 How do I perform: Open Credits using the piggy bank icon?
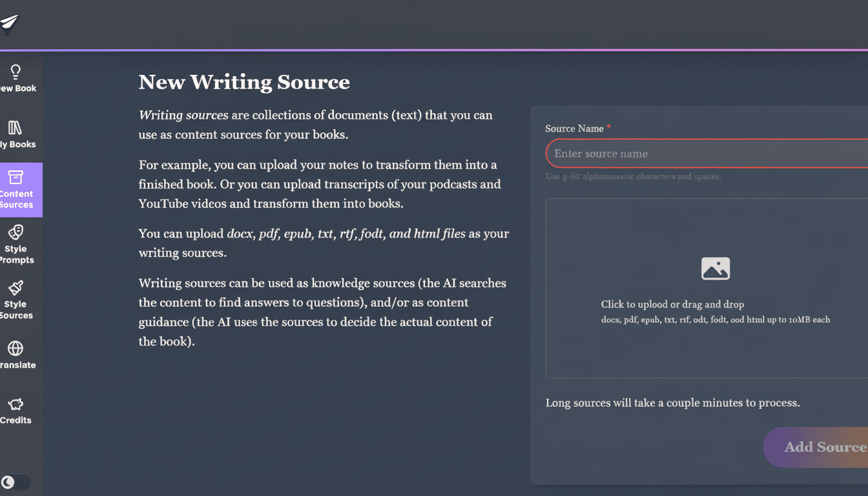pos(15,403)
